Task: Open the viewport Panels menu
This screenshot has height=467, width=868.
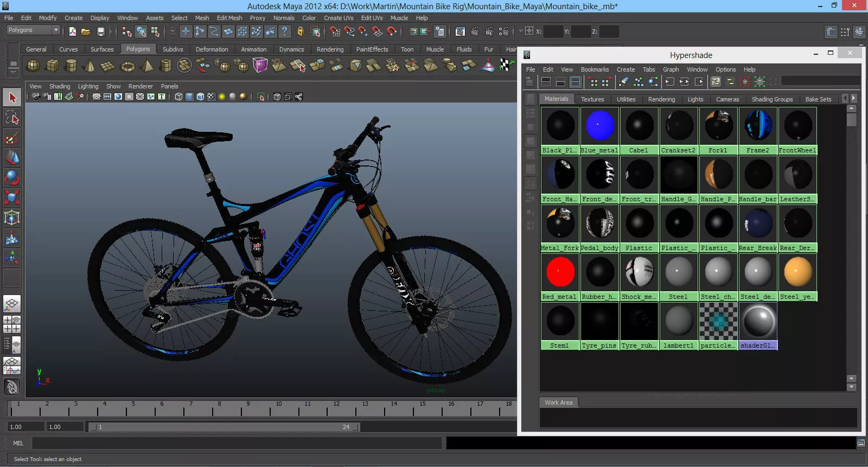Action: point(169,86)
